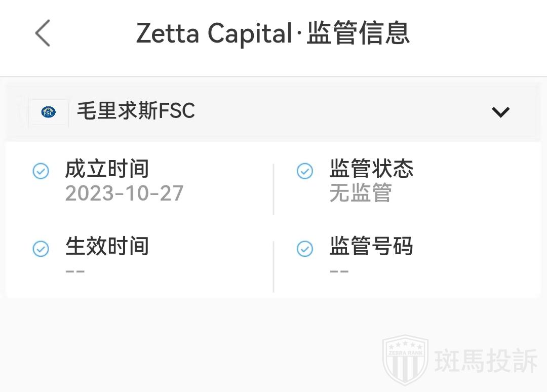Tap the 成立时间 label
The height and width of the screenshot is (392, 547).
point(107,169)
